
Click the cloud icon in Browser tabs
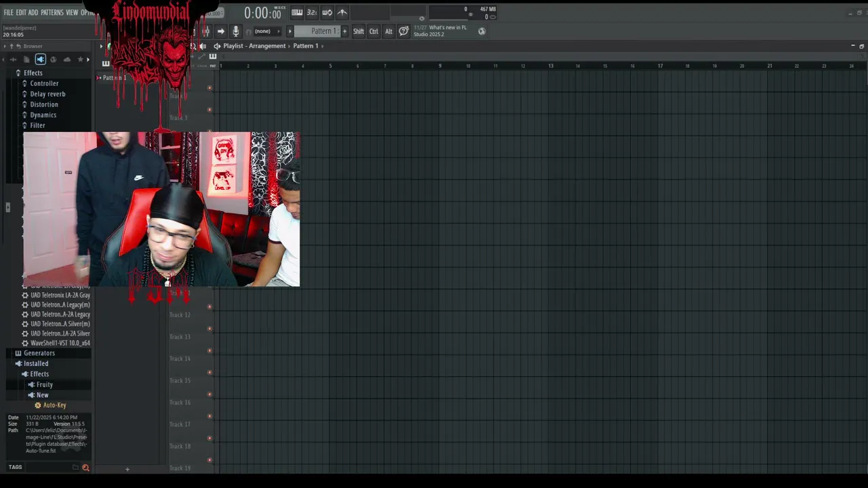click(66, 60)
